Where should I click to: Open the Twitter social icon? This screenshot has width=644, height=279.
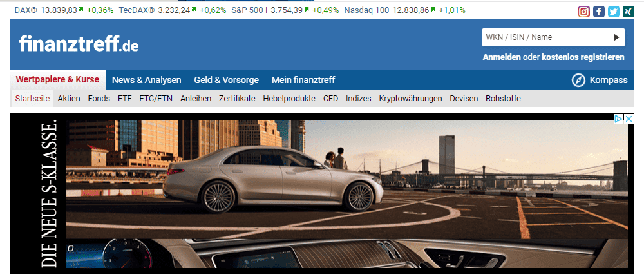pyautogui.click(x=614, y=12)
